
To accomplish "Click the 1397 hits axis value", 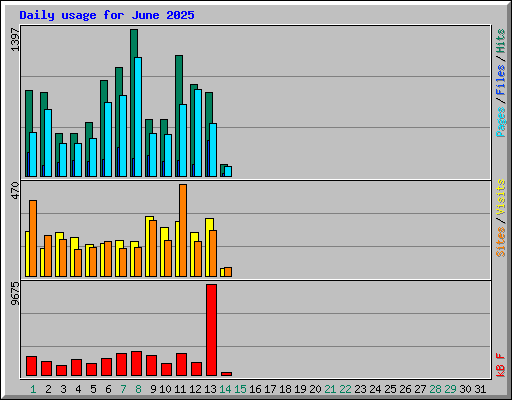I will pos(15,40).
